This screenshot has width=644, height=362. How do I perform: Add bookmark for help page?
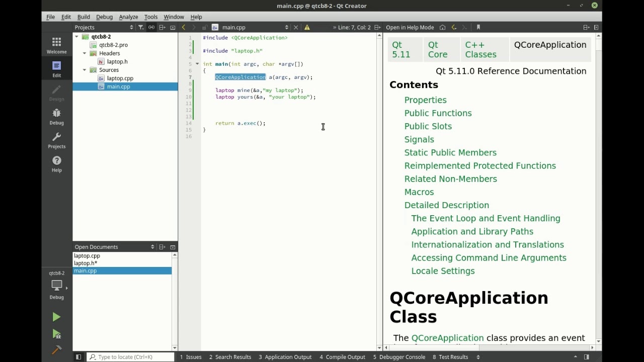[x=478, y=27]
